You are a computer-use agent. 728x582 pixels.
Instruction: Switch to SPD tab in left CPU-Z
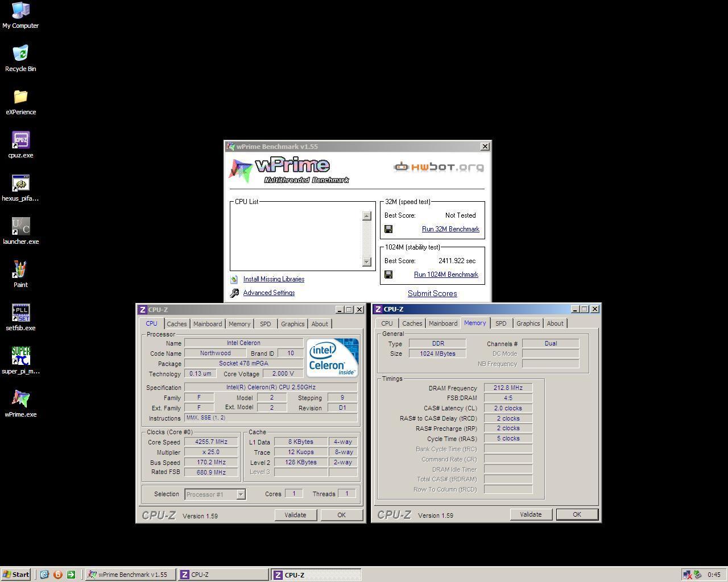[x=265, y=324]
